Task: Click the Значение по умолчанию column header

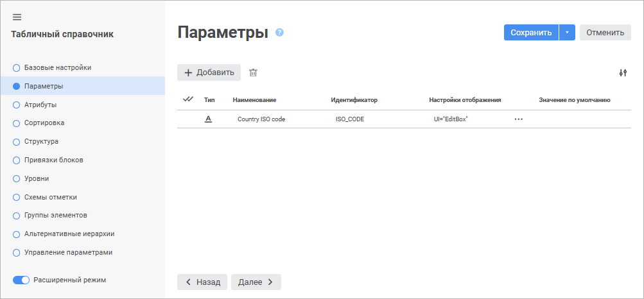Action: coord(574,99)
